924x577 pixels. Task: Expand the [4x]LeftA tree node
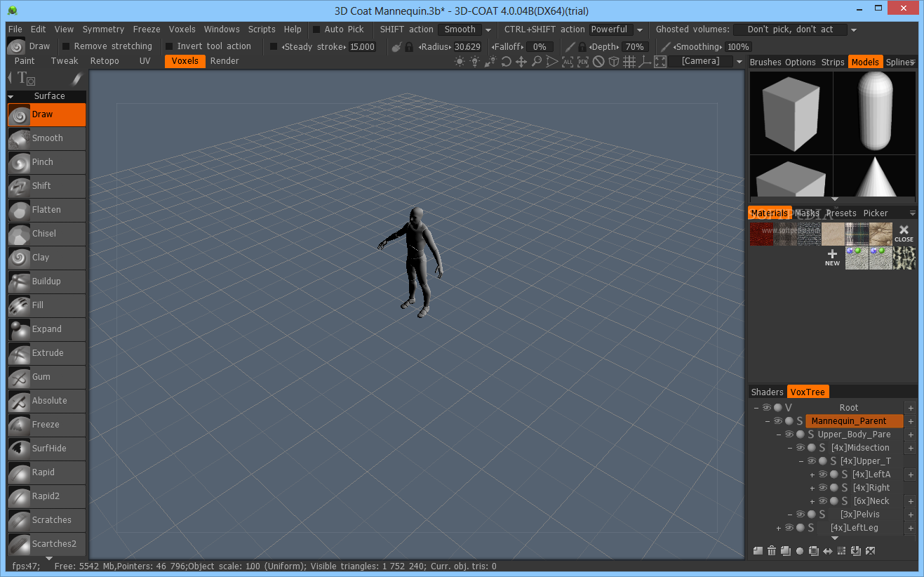(812, 475)
